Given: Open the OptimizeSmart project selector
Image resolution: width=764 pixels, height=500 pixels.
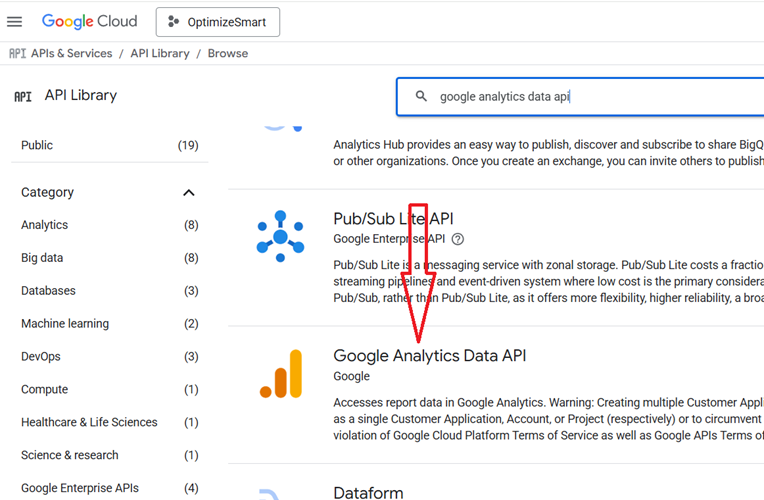Looking at the screenshot, I should point(218,22).
